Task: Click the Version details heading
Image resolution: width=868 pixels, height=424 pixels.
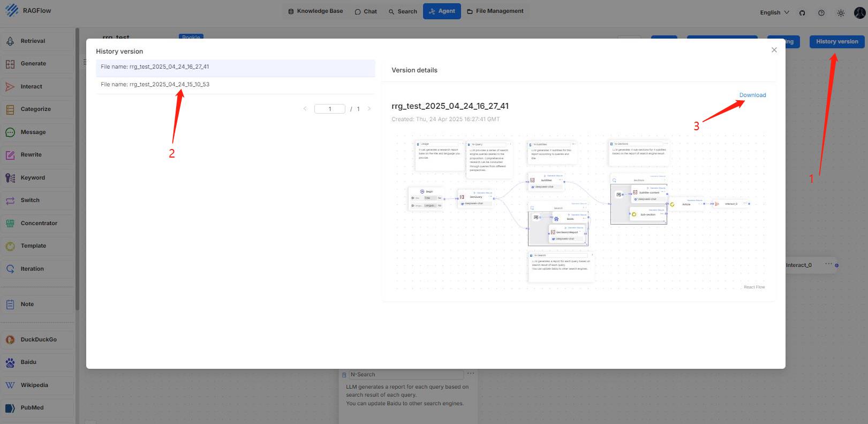Action: click(x=414, y=70)
